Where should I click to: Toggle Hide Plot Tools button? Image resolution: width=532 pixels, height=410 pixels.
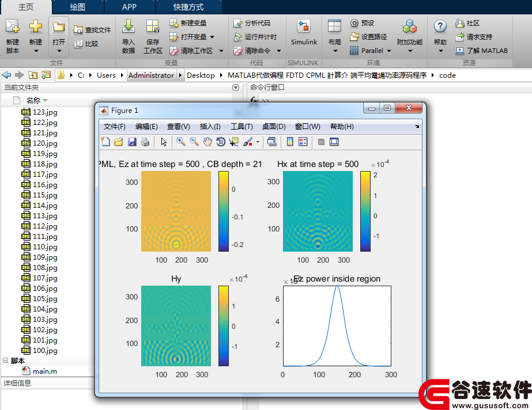point(321,142)
